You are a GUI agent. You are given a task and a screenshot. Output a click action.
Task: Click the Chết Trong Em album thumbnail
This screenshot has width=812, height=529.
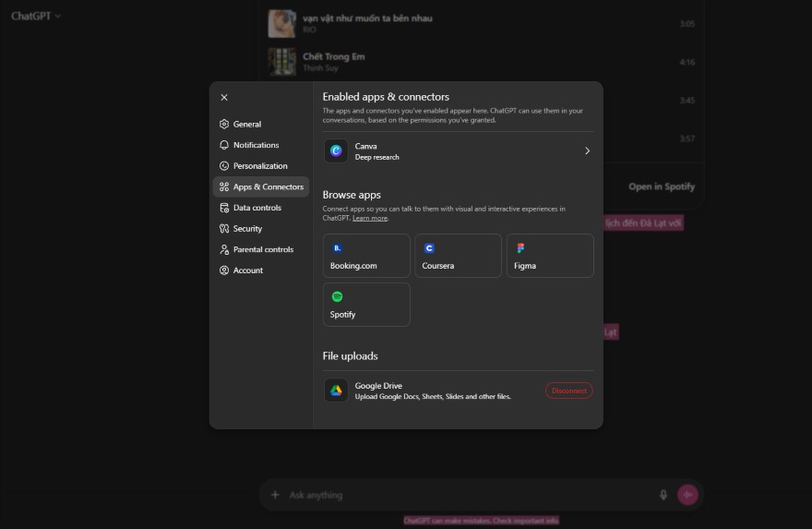click(281, 62)
